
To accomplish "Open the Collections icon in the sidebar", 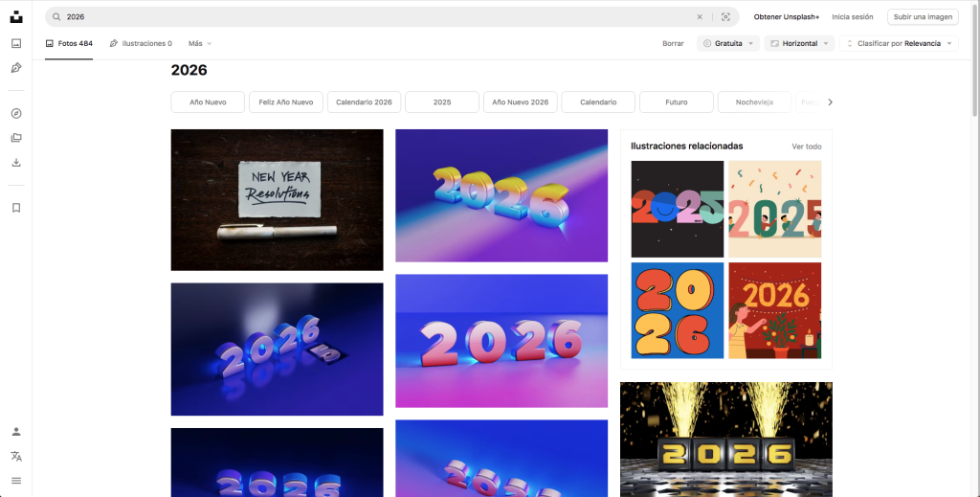I will pyautogui.click(x=16, y=137).
